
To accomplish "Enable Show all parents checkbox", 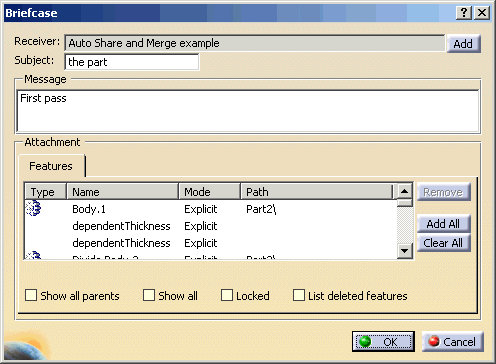I will [x=31, y=295].
